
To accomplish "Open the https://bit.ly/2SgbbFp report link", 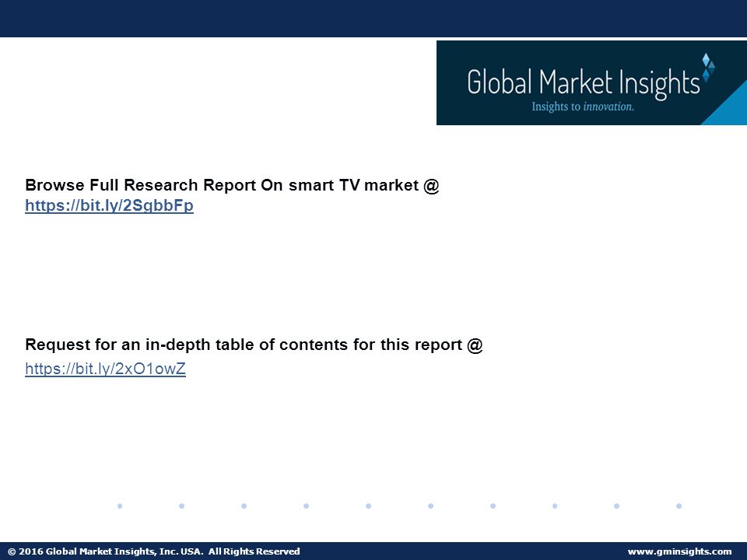I will point(109,205).
